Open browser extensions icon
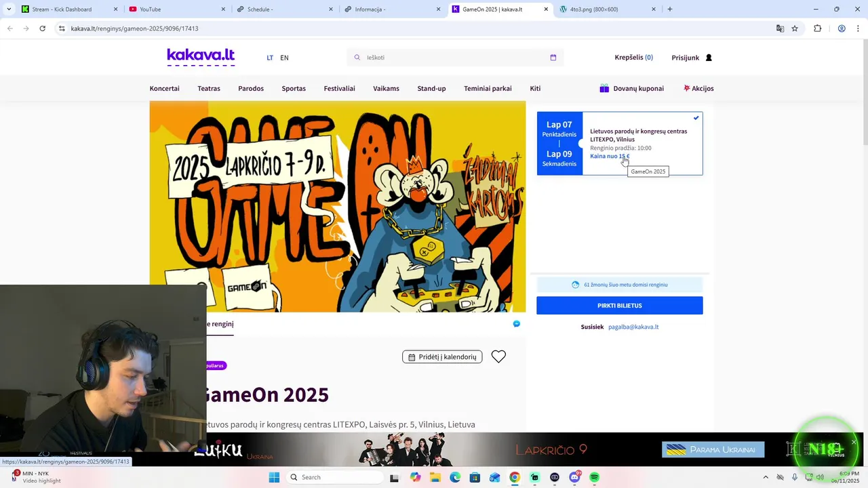This screenshot has width=868, height=488. (817, 28)
